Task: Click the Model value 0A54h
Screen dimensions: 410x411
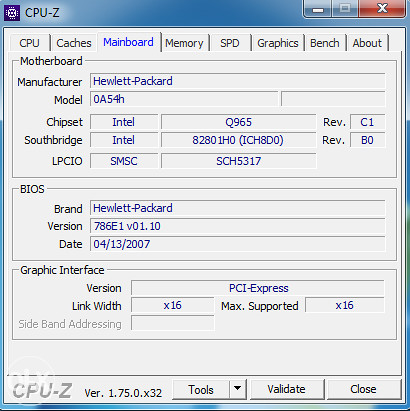Action: (x=184, y=99)
